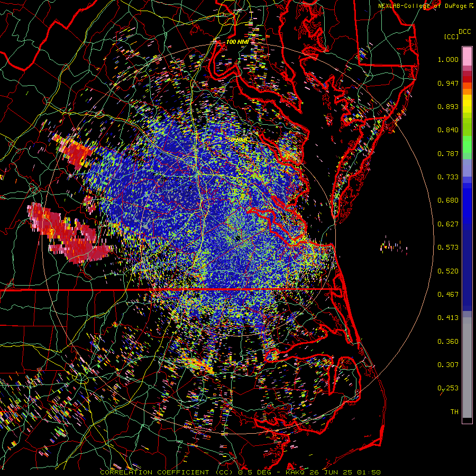Image resolution: width=476 pixels, height=476 pixels.
Task: Click the 0.307 legend value
Action: pos(448,365)
